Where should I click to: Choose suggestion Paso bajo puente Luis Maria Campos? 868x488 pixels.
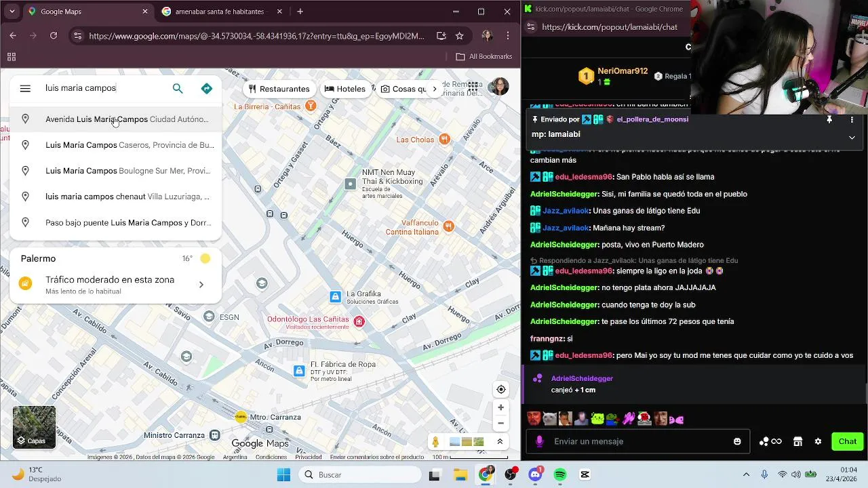[115, 222]
